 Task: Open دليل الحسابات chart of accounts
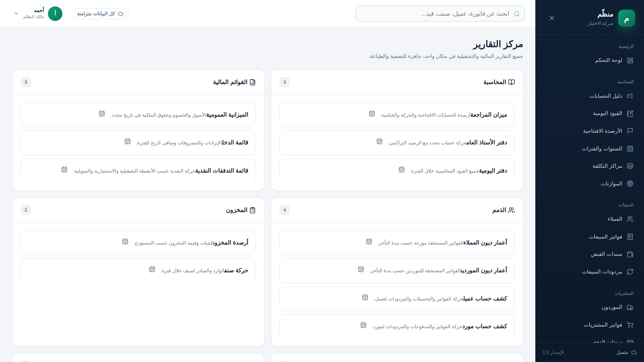(590, 96)
